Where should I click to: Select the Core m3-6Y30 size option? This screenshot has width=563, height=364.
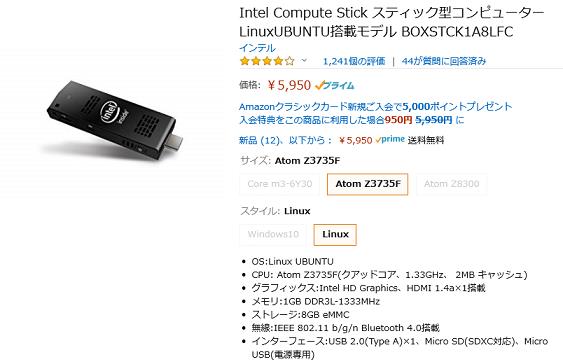[279, 184]
